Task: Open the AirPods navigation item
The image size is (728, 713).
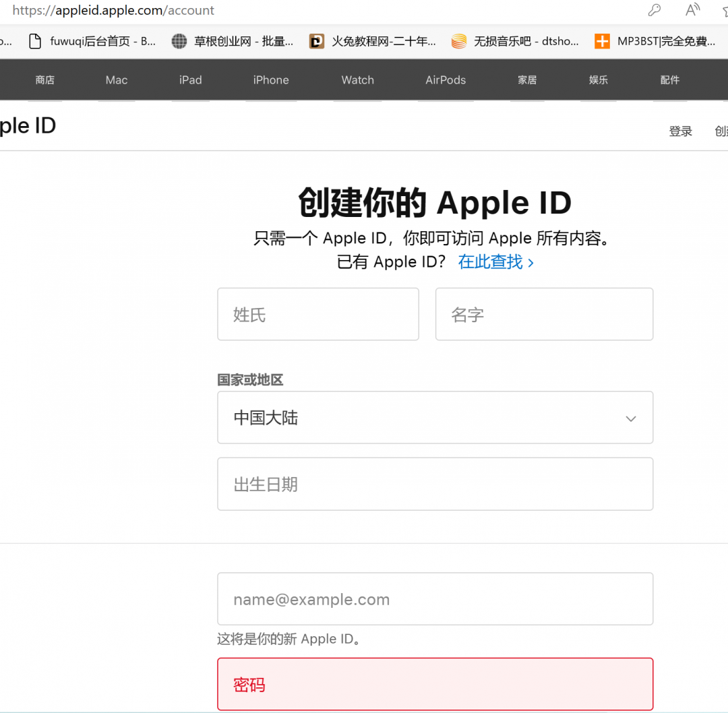Action: click(446, 80)
